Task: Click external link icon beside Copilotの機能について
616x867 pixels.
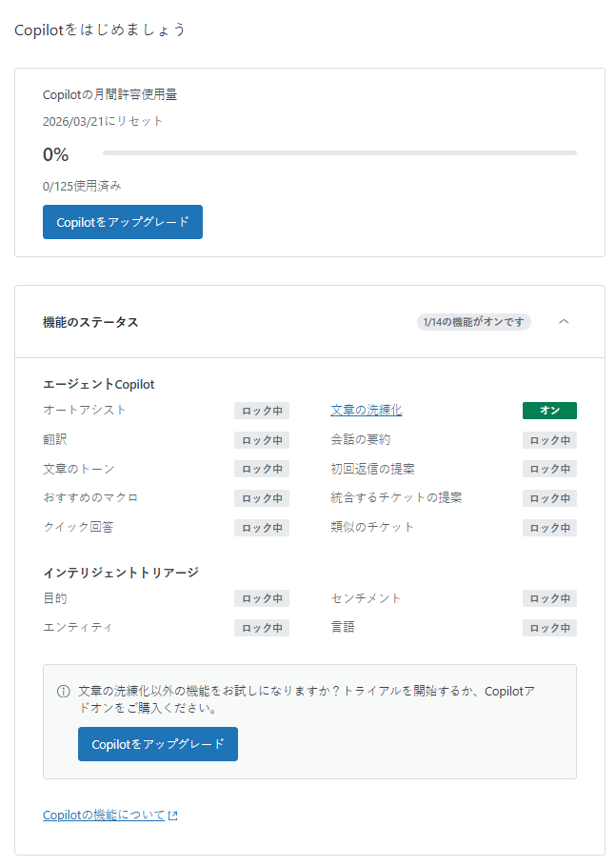Action: [172, 816]
